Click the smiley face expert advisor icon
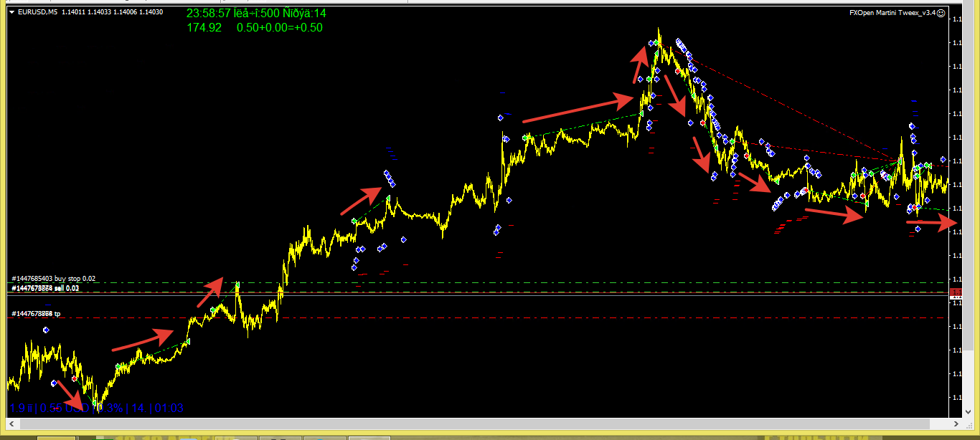980x440 pixels. 941,12
